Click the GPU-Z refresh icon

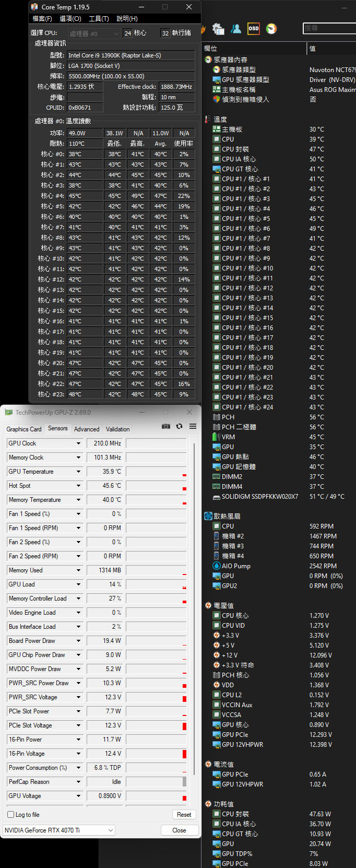coord(179,426)
